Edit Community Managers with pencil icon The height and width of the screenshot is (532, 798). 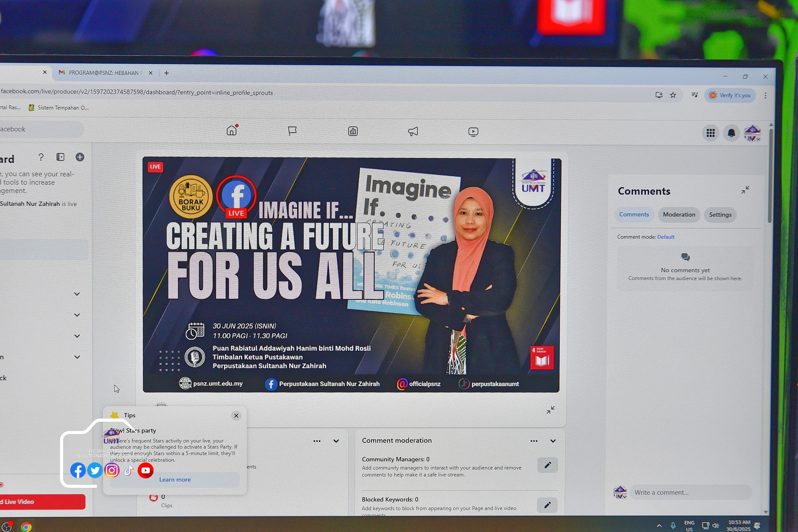click(547, 465)
